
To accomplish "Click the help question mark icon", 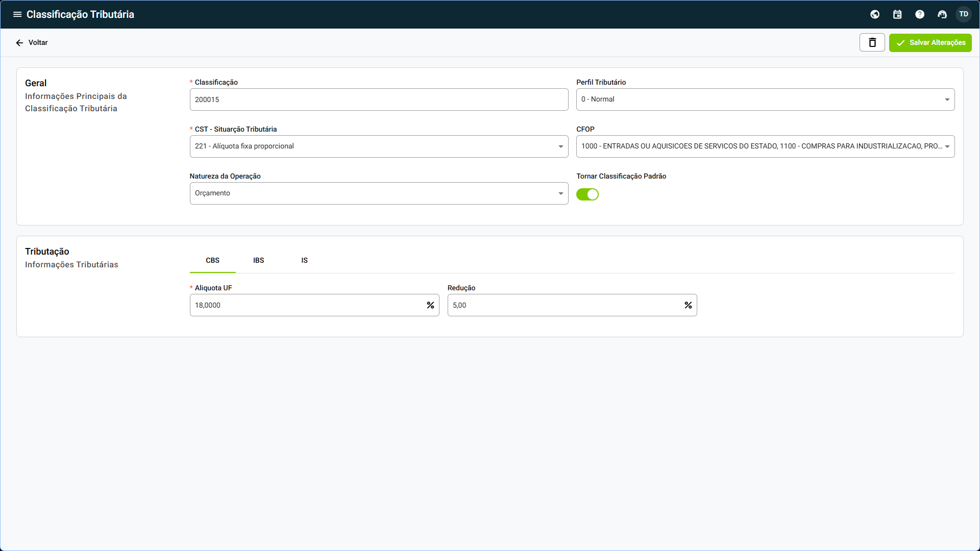I will click(920, 14).
